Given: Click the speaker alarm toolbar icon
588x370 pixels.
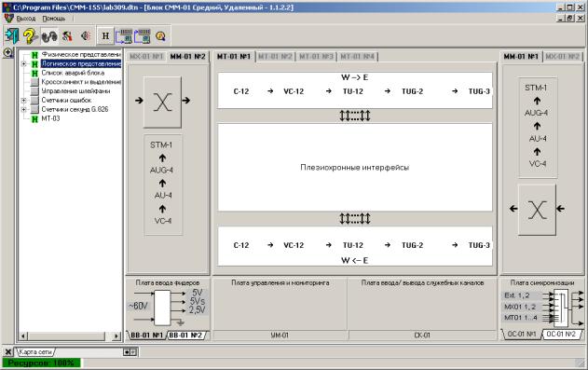Looking at the screenshot, I should coord(86,36).
